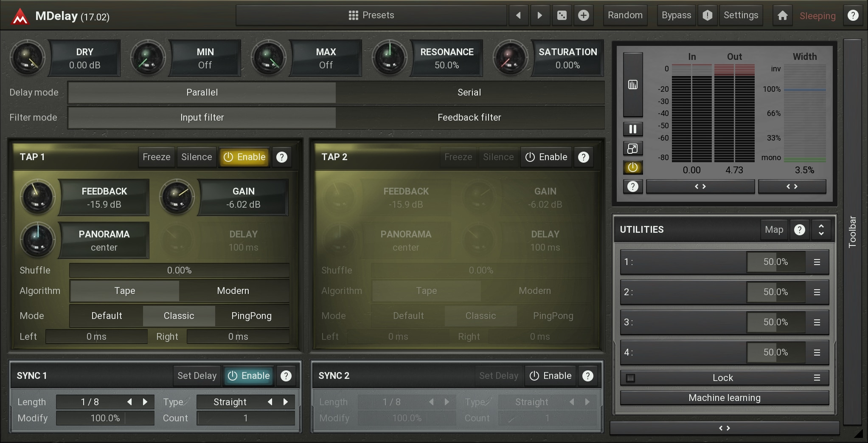Click the add preset plus icon
868x443 pixels.
(x=584, y=16)
